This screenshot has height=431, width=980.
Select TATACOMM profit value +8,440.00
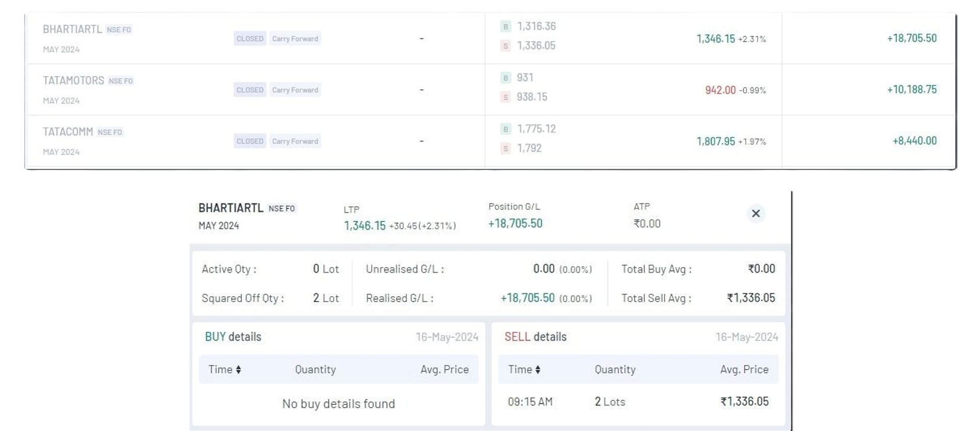pos(915,141)
